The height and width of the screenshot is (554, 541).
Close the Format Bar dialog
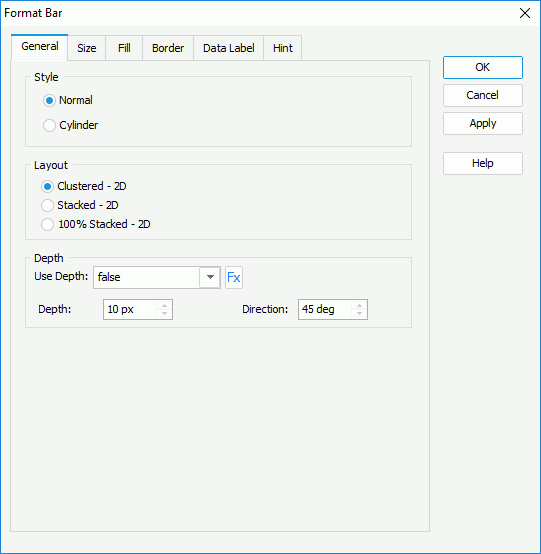525,13
